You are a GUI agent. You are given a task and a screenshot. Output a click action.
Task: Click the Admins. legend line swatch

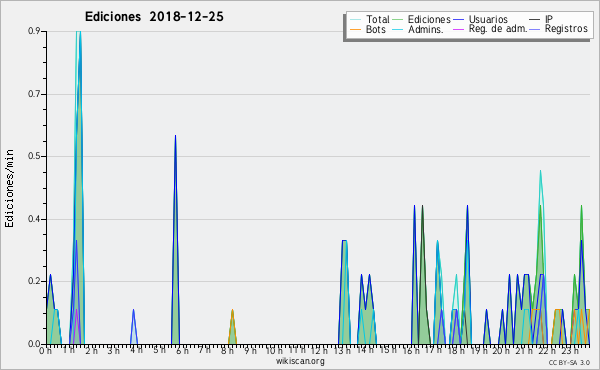[398, 29]
